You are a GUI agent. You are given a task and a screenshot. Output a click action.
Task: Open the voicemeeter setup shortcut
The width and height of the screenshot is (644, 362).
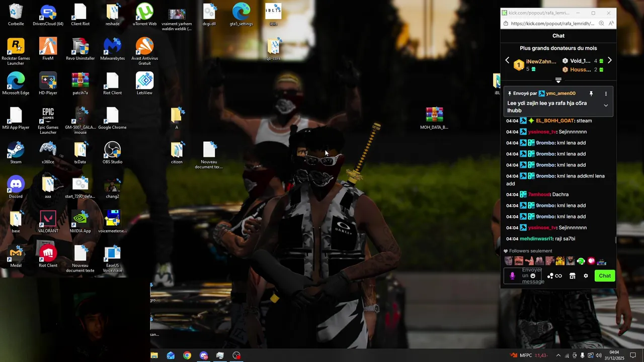112,222
